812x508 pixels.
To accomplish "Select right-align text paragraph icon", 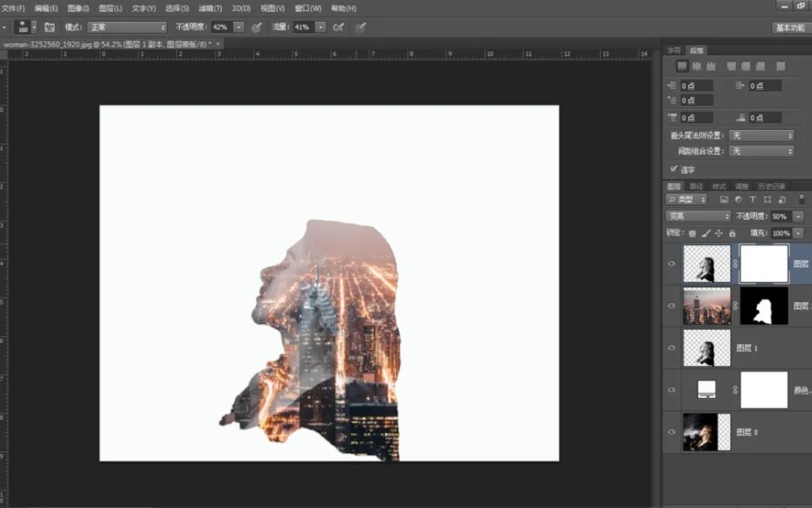I will coord(711,66).
